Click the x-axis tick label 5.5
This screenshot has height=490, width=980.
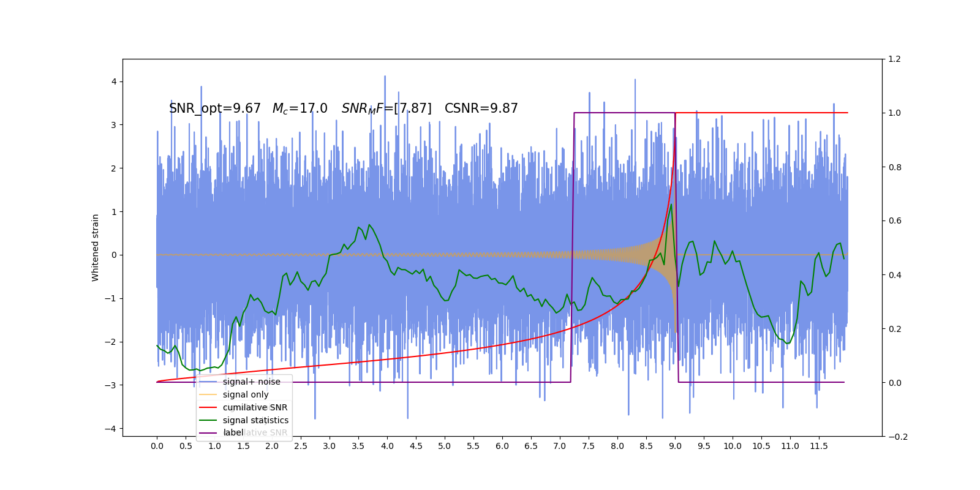tap(473, 446)
